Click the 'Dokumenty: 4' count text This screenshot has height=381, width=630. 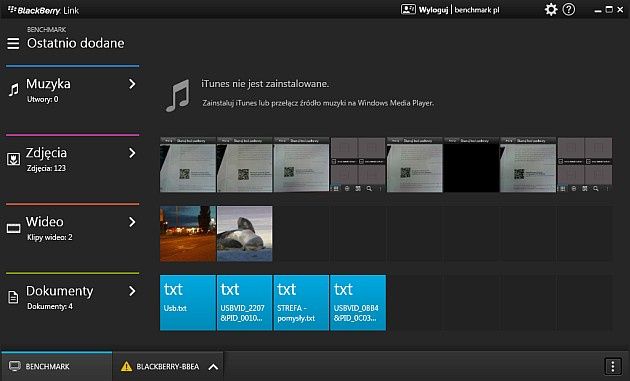(50, 306)
